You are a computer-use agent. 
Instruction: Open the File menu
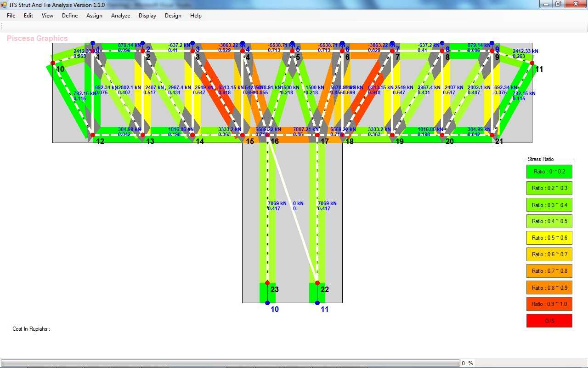coord(11,16)
